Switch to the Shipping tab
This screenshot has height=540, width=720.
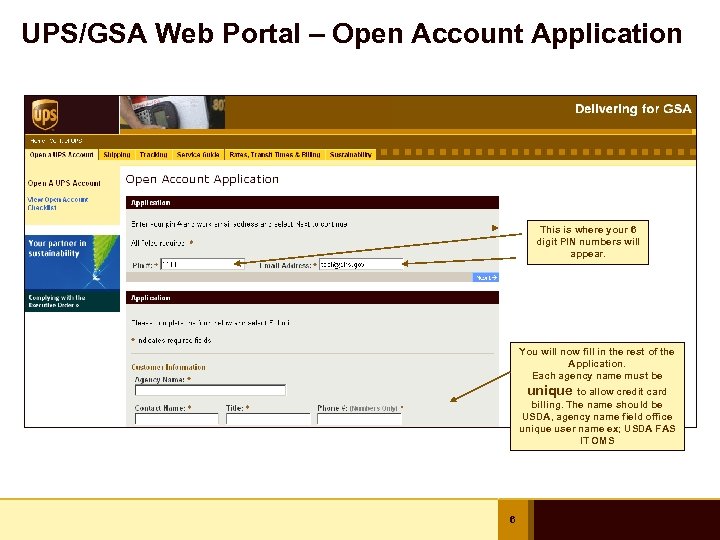point(117,155)
